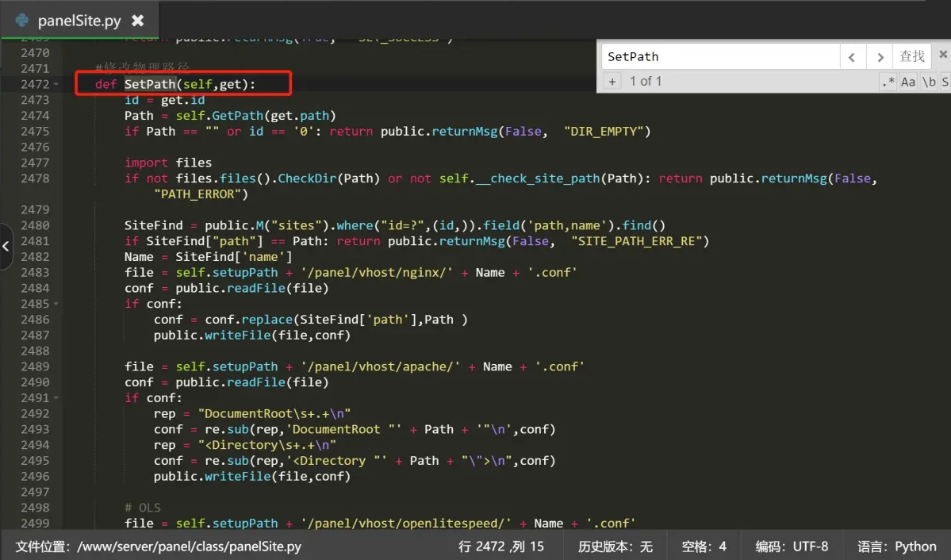Close the search bar

click(942, 55)
